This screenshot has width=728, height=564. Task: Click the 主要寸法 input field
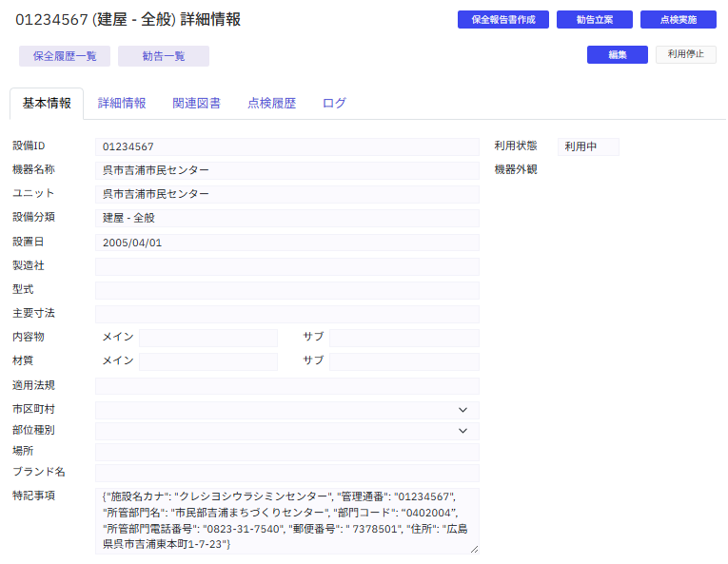click(287, 314)
